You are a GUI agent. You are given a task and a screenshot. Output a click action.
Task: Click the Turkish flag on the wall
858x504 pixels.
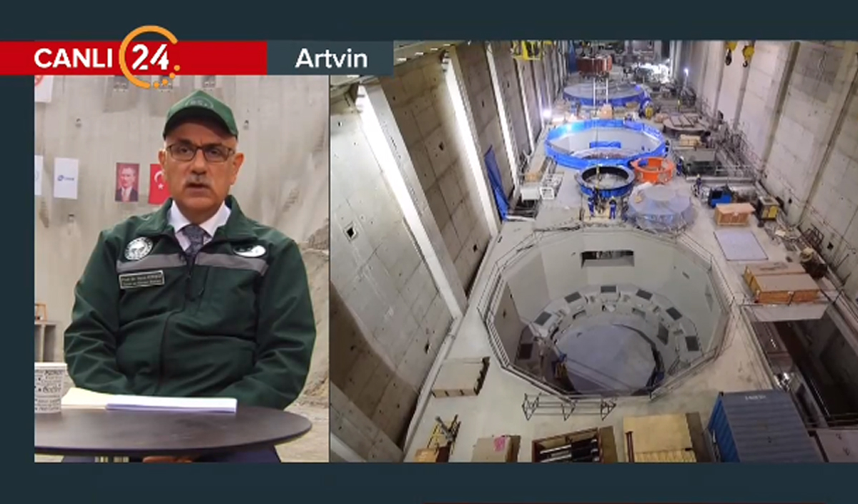pyautogui.click(x=158, y=184)
